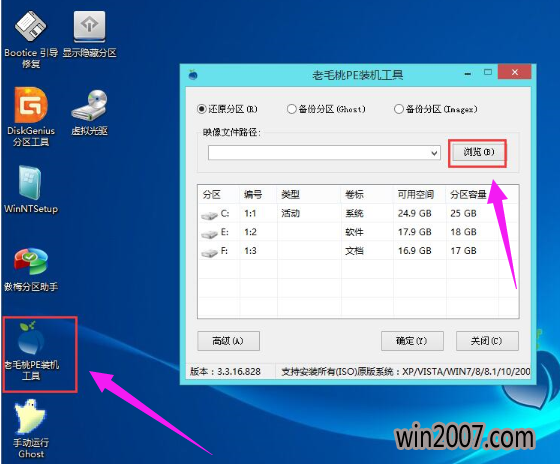Click the Close (C) button
Screen dimensions: 560x464
[487, 341]
